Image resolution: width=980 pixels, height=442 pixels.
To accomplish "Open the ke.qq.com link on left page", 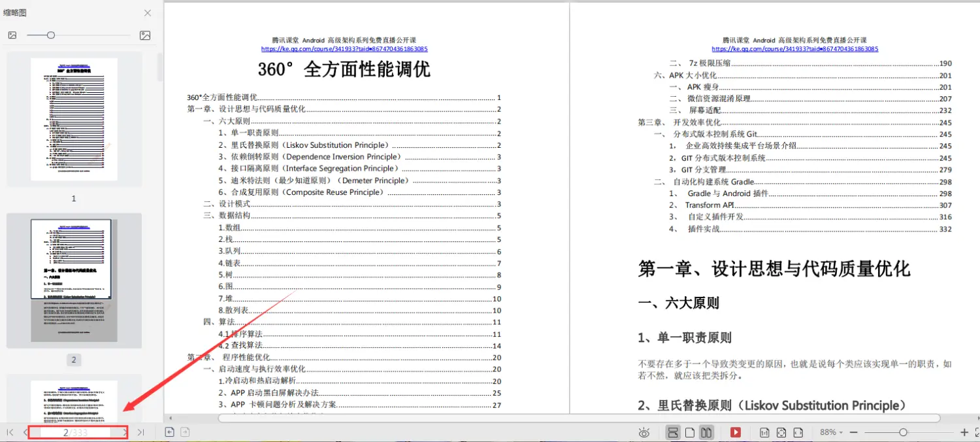I will [344, 49].
